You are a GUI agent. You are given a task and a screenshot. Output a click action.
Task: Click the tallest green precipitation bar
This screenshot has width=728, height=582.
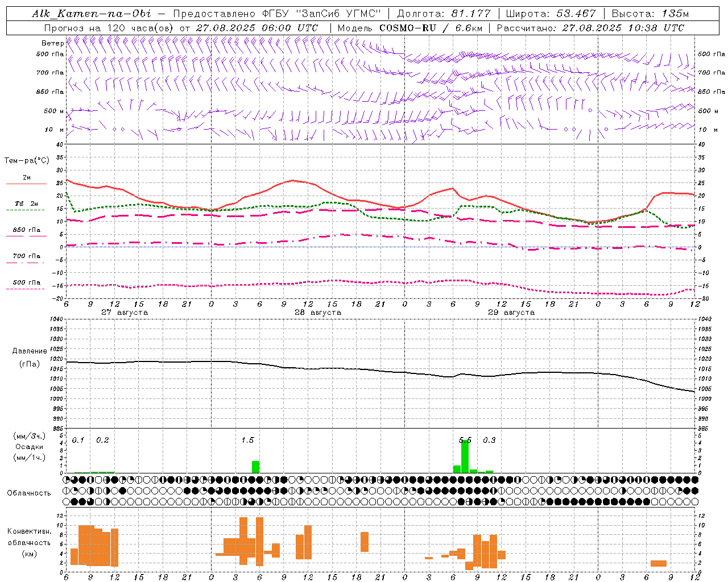coord(465,456)
